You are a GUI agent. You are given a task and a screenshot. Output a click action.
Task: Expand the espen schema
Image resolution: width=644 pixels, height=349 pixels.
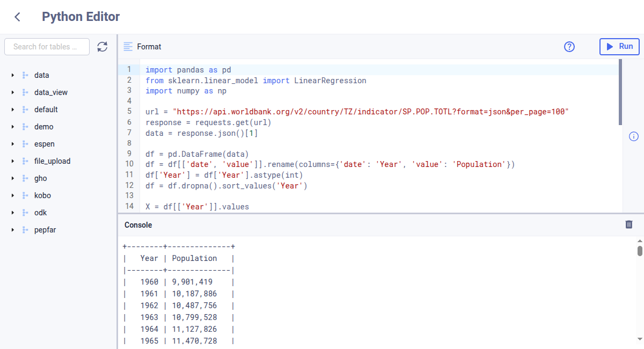click(12, 143)
